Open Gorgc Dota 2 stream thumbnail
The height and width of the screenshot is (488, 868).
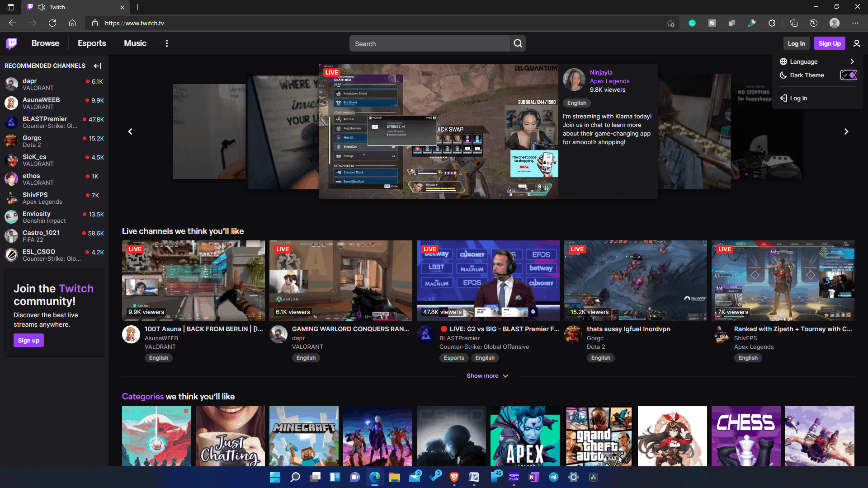tap(636, 280)
